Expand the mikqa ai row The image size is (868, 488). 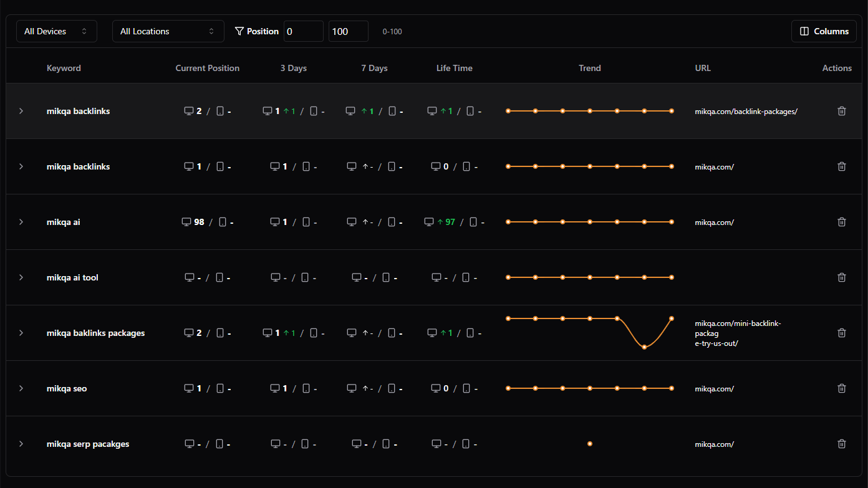(x=21, y=222)
